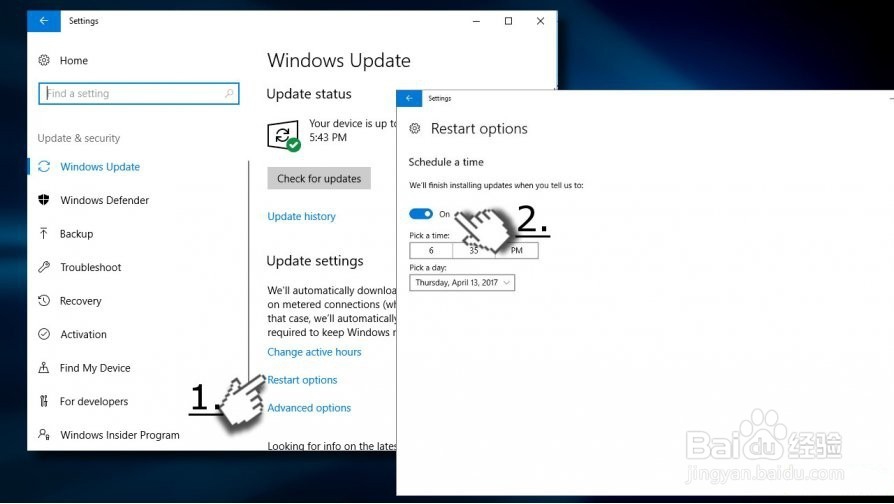
Task: Click the Update & security section label
Action: click(79, 138)
